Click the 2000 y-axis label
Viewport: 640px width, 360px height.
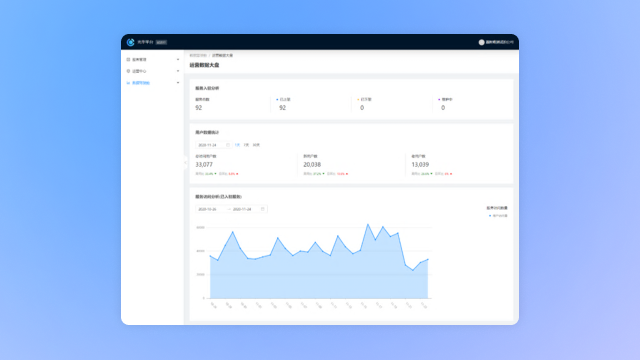pos(200,275)
